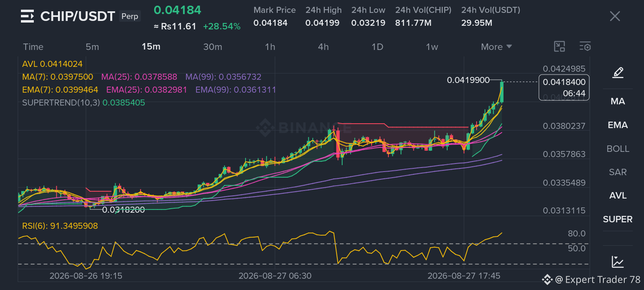The image size is (644, 290).
Task: Toggle the AVL indicator
Action: pyautogui.click(x=618, y=195)
